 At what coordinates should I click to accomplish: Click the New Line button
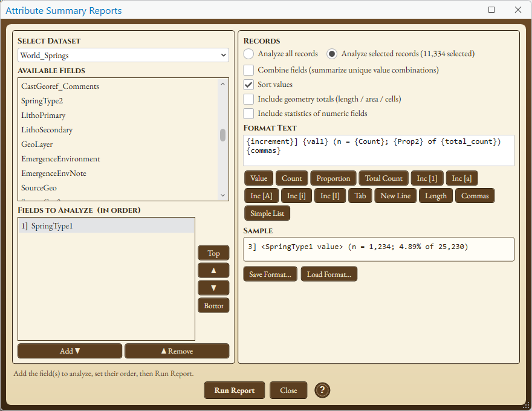tap(395, 196)
